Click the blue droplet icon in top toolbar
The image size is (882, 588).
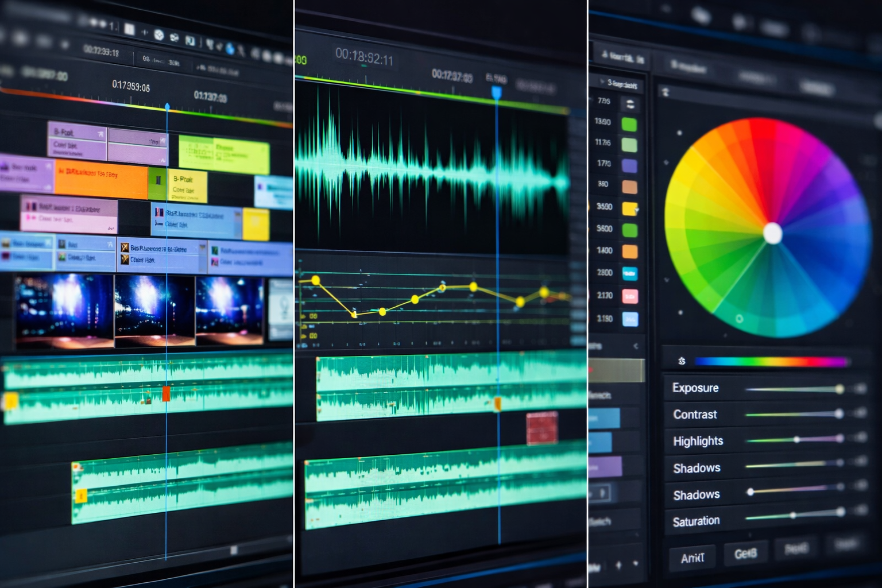click(230, 49)
